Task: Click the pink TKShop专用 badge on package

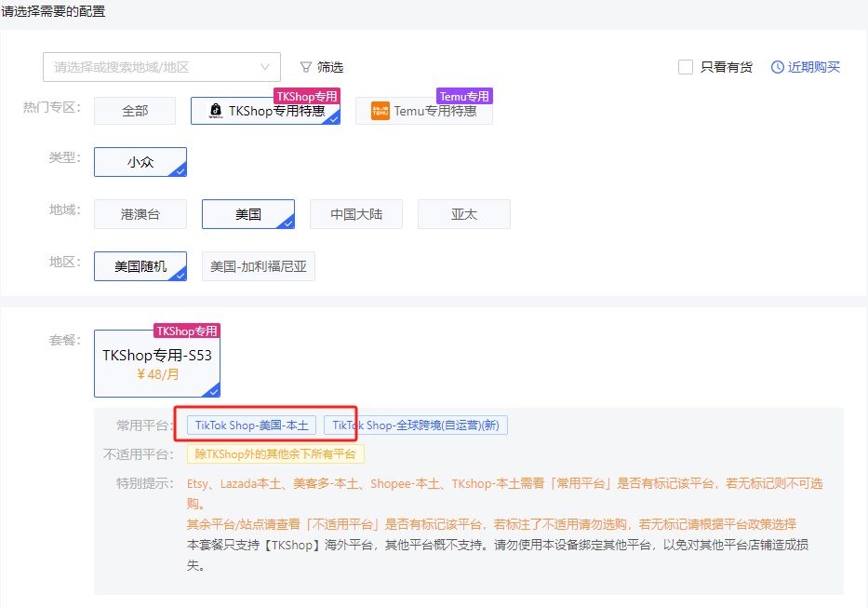Action: (187, 331)
